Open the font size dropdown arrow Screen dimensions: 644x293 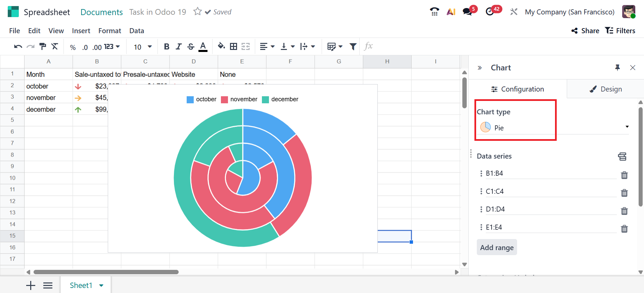pyautogui.click(x=150, y=47)
